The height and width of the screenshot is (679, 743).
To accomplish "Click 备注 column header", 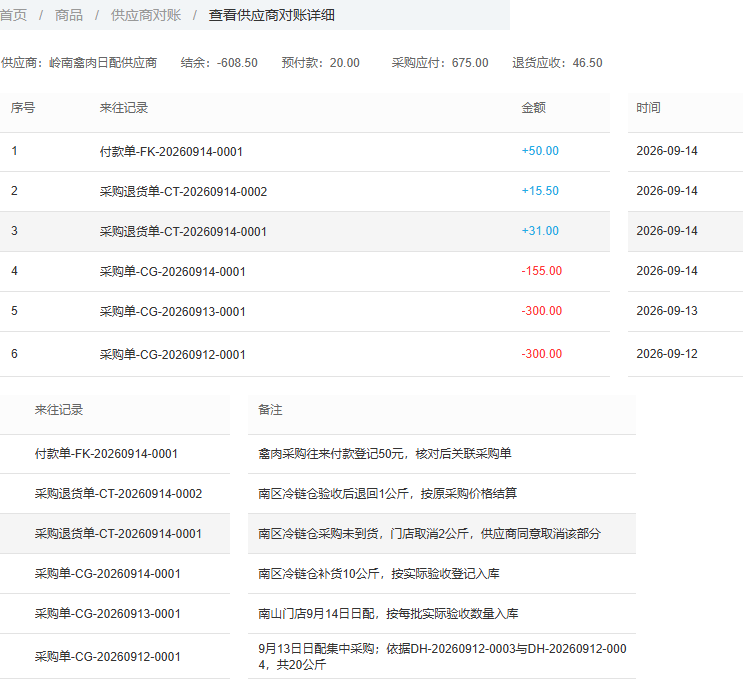I will coord(270,410).
